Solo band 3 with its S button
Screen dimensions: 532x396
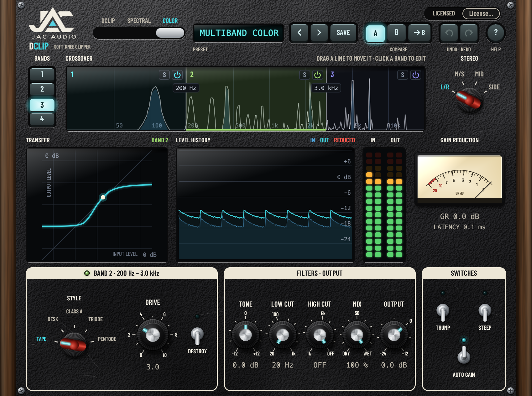click(x=402, y=75)
